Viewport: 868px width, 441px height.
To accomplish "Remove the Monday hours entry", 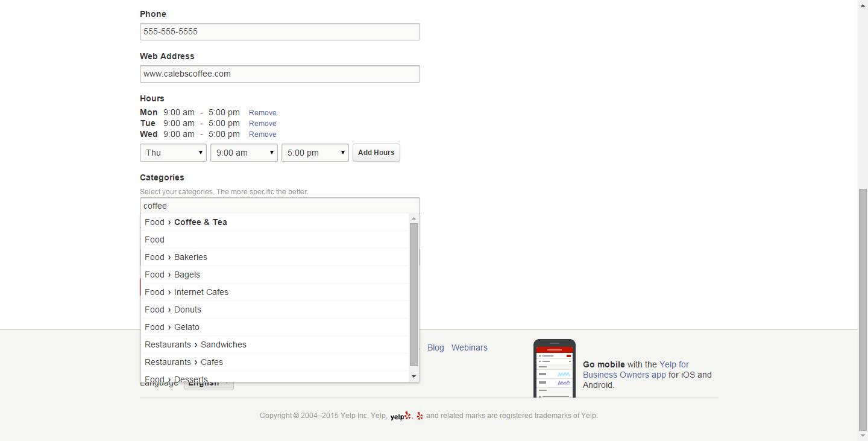I will (263, 113).
